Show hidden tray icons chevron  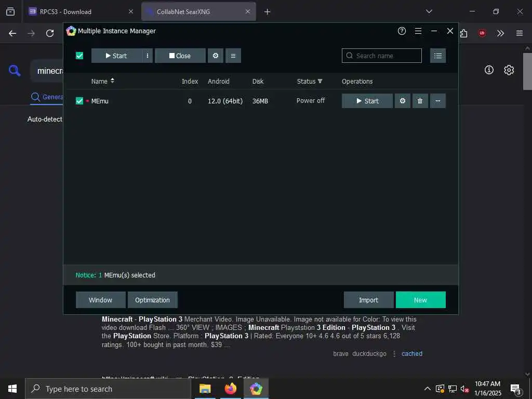(428, 389)
